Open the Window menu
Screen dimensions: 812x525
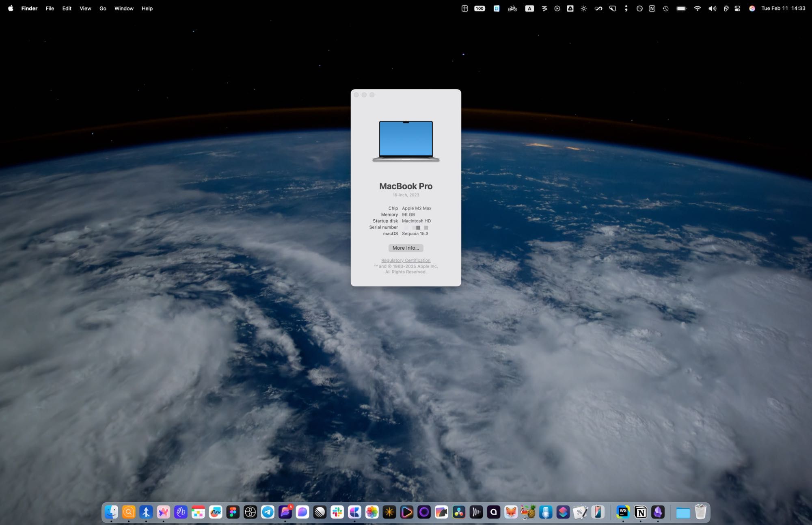click(x=124, y=8)
